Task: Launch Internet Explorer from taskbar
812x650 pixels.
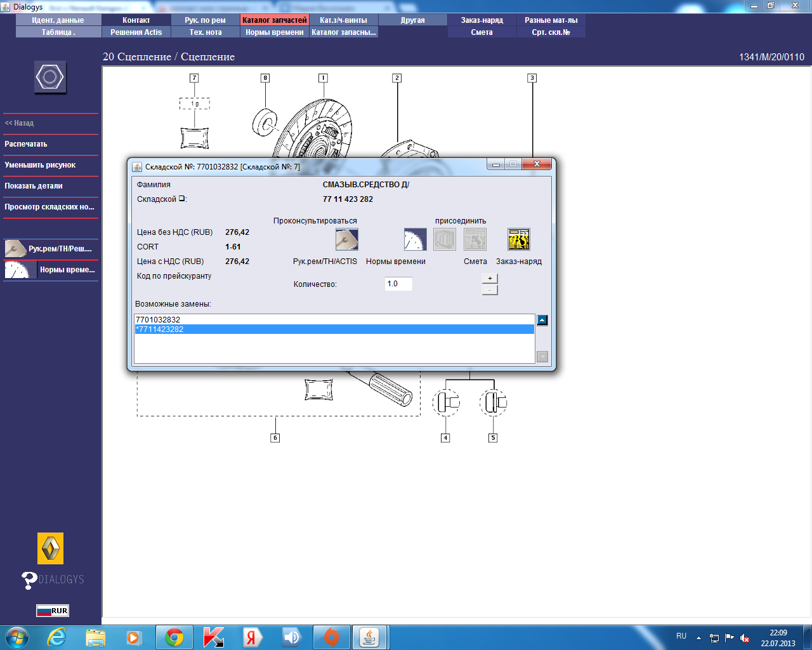Action: pyautogui.click(x=57, y=637)
